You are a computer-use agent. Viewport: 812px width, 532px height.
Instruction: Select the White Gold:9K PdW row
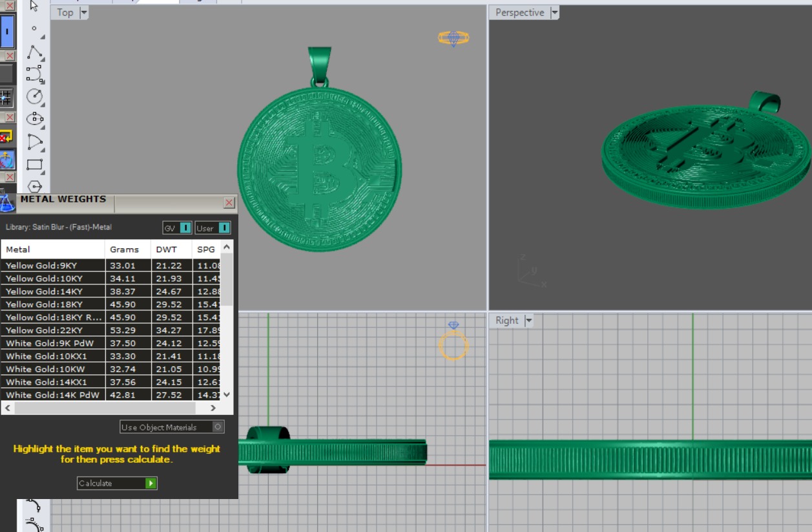click(x=110, y=343)
